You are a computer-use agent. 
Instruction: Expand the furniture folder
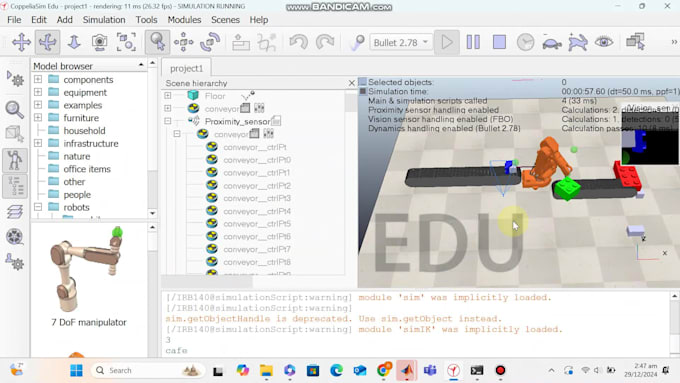(x=38, y=118)
